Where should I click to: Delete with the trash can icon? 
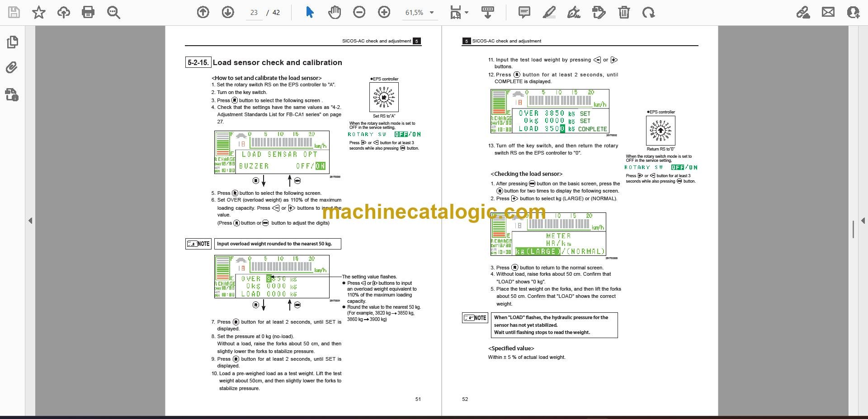pos(624,12)
